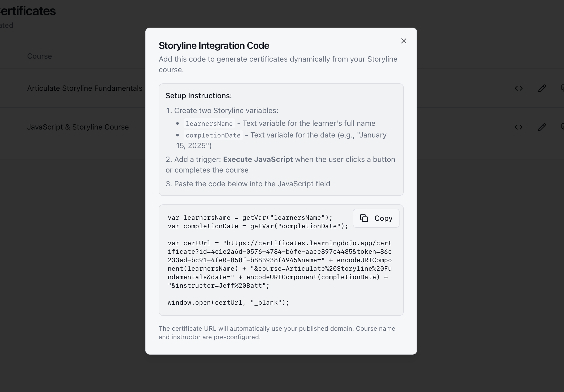564x392 pixels.
Task: Select the window.open line in the code
Action: click(228, 302)
